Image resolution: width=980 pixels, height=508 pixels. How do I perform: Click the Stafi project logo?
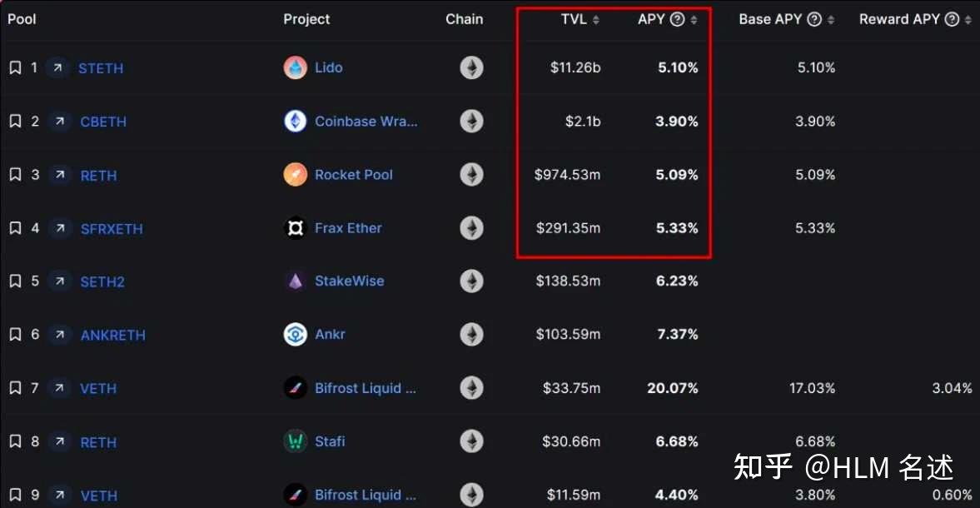click(296, 441)
